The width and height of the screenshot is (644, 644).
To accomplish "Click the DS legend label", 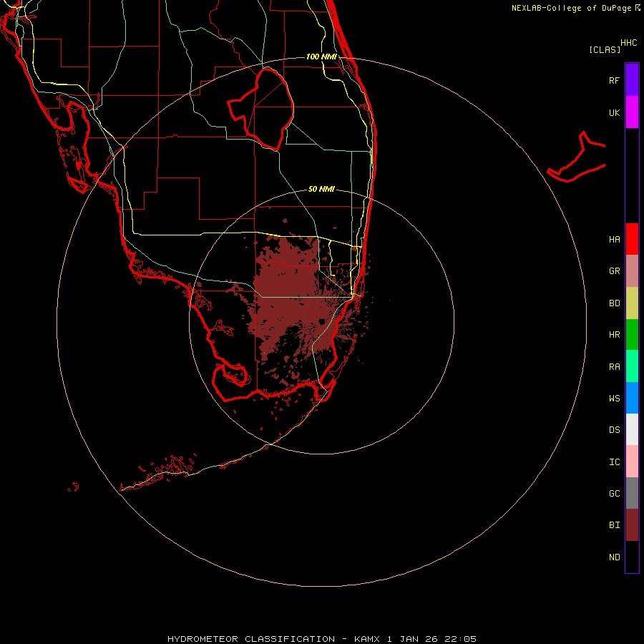I will click(x=614, y=429).
